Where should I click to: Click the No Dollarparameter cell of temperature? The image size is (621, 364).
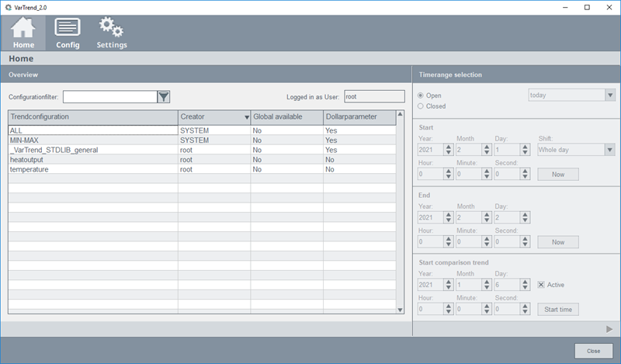(359, 169)
